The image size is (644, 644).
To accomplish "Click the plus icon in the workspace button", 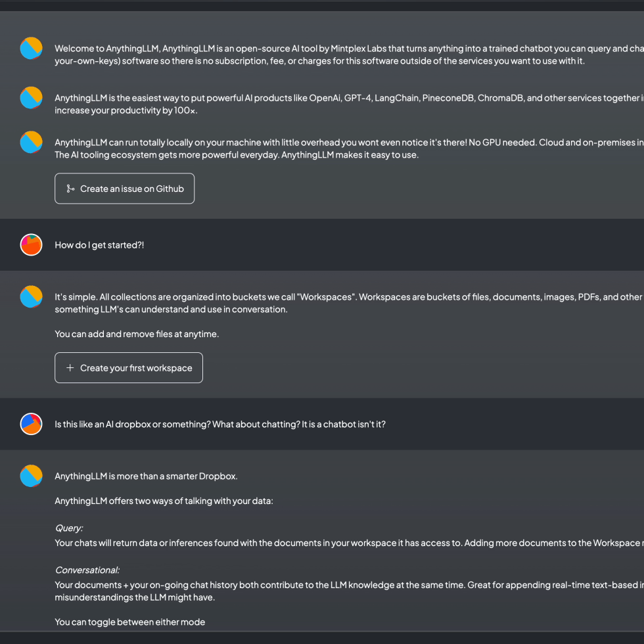I will 70,368.
